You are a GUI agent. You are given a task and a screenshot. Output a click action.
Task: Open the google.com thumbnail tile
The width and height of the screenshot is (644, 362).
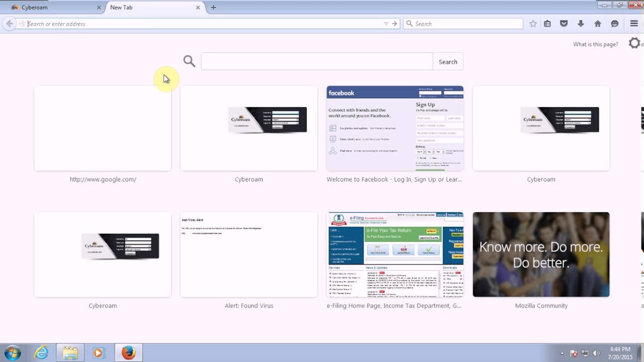[x=103, y=128]
